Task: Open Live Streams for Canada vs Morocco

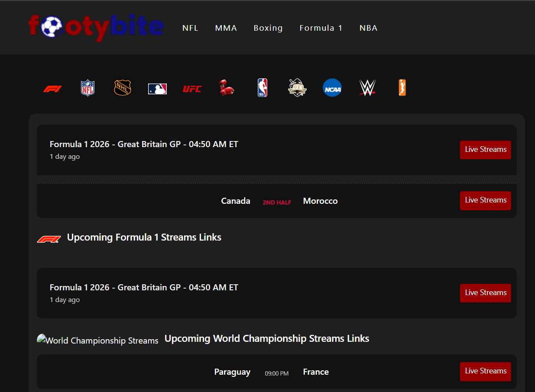Action: [x=486, y=200]
